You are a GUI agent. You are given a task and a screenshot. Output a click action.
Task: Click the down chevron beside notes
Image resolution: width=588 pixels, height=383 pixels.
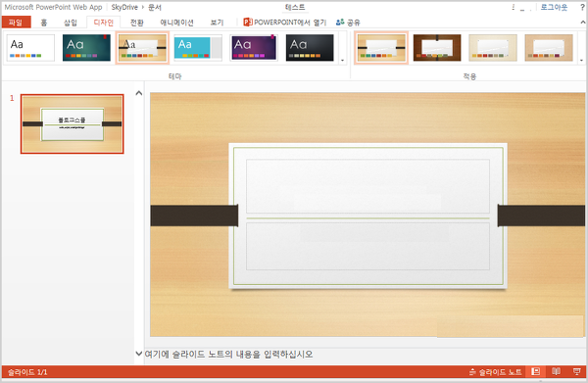point(139,354)
